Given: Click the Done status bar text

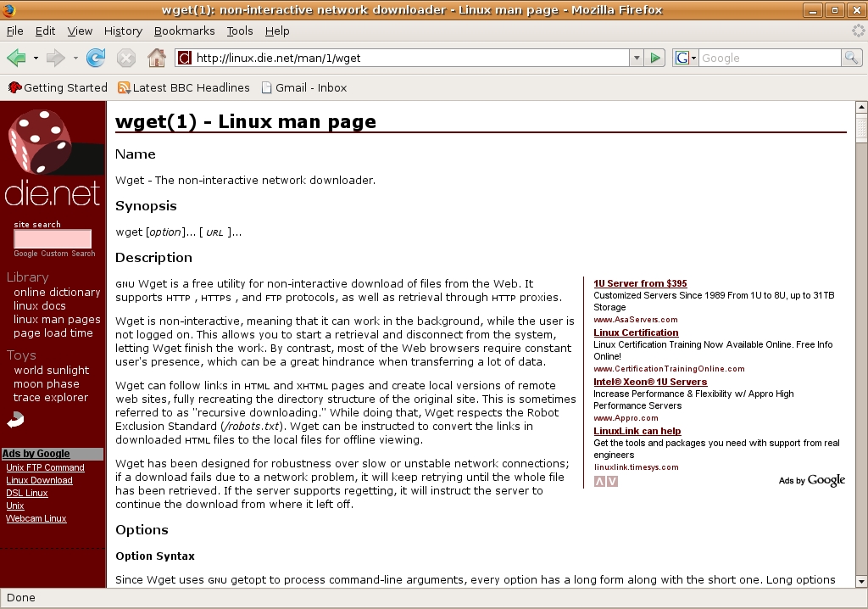Looking at the screenshot, I should pos(21,597).
